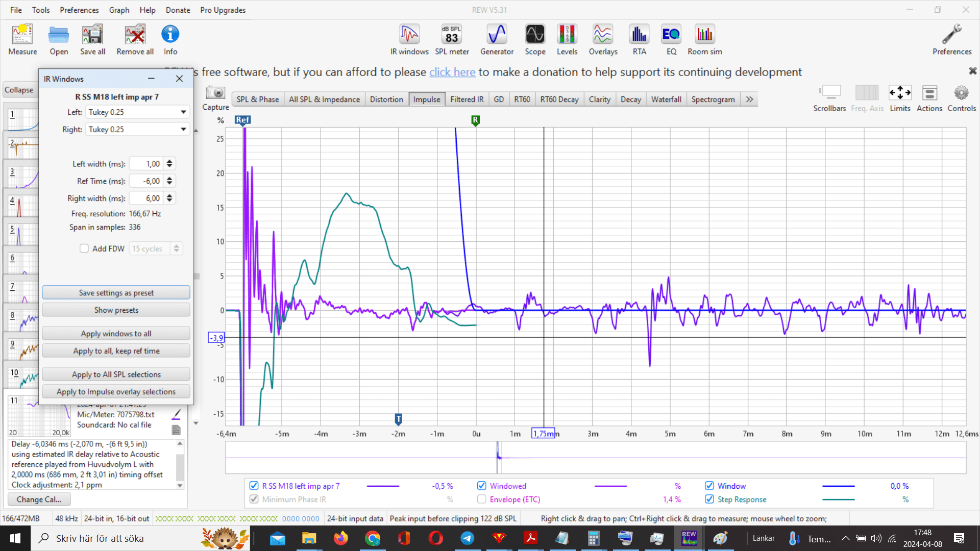Image resolution: width=980 pixels, height=551 pixels.
Task: Switch to Spectrogram tab
Action: (x=713, y=99)
